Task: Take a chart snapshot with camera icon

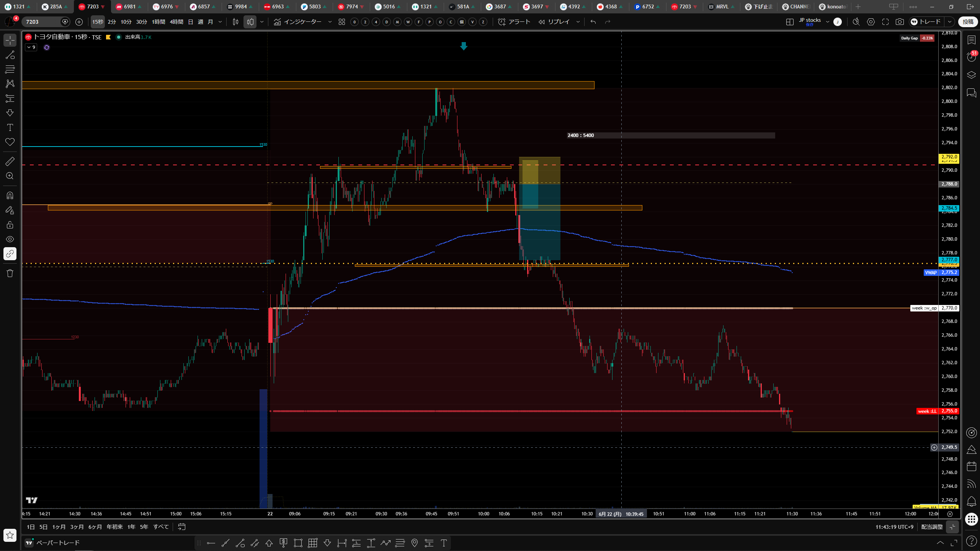Action: tap(900, 22)
